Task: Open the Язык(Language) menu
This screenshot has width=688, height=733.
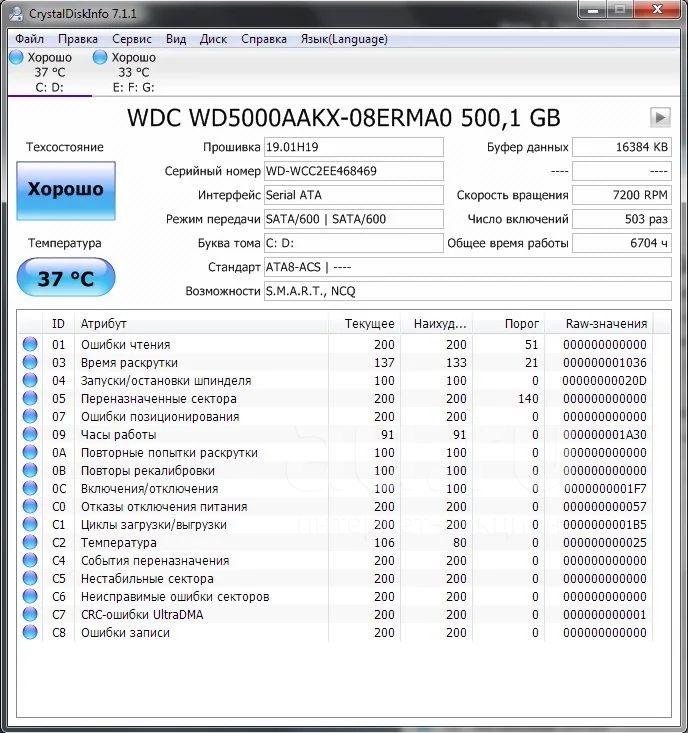Action: pyautogui.click(x=344, y=39)
